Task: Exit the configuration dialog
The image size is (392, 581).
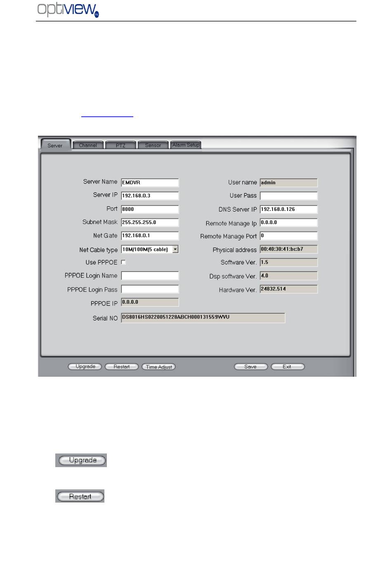Action: coord(288,366)
